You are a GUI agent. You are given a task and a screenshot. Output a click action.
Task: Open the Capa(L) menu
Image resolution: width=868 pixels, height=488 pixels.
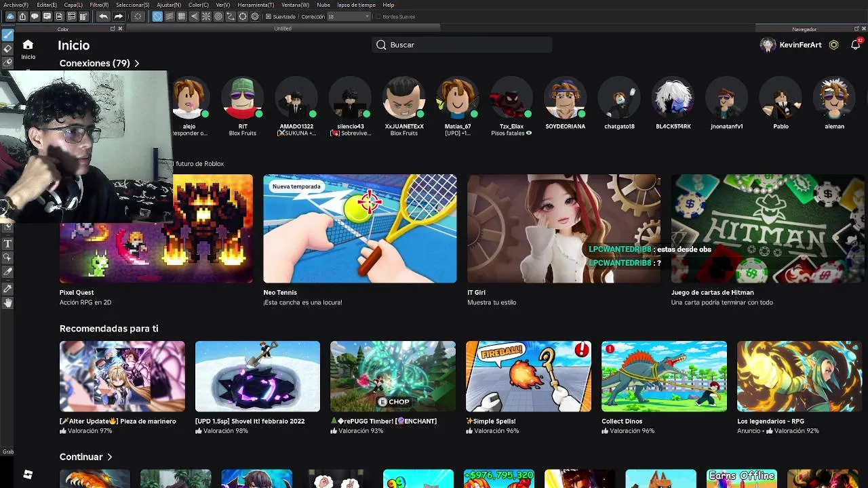tap(73, 5)
